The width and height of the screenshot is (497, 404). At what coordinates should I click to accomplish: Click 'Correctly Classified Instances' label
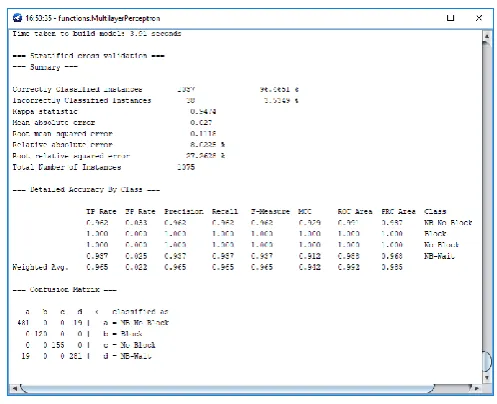[x=77, y=89]
